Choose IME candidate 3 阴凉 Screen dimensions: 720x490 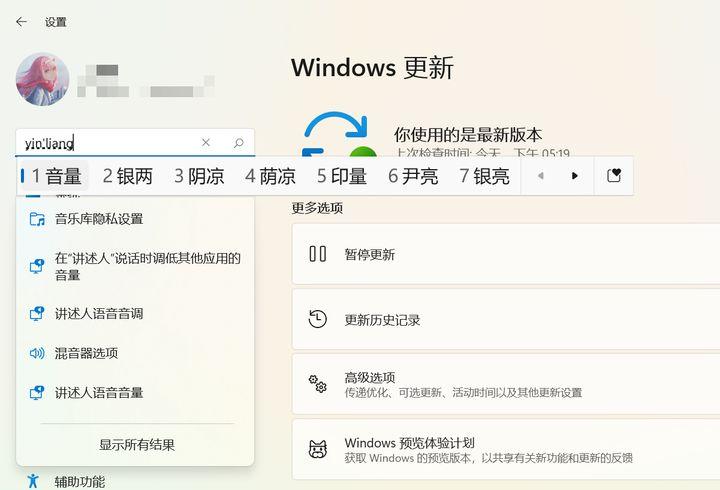tap(199, 176)
